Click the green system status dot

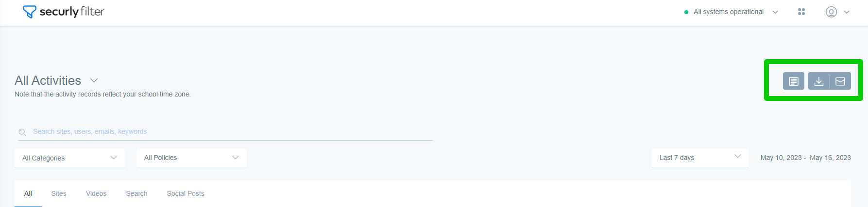[x=686, y=12]
